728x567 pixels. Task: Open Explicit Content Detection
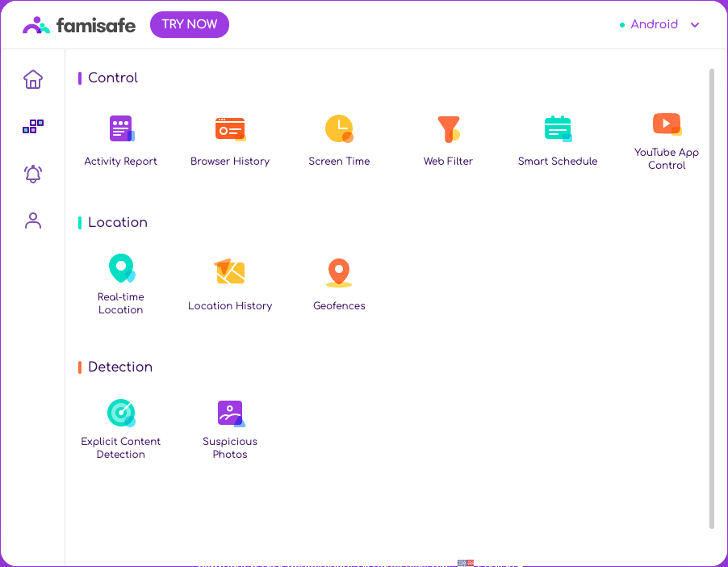121,414
